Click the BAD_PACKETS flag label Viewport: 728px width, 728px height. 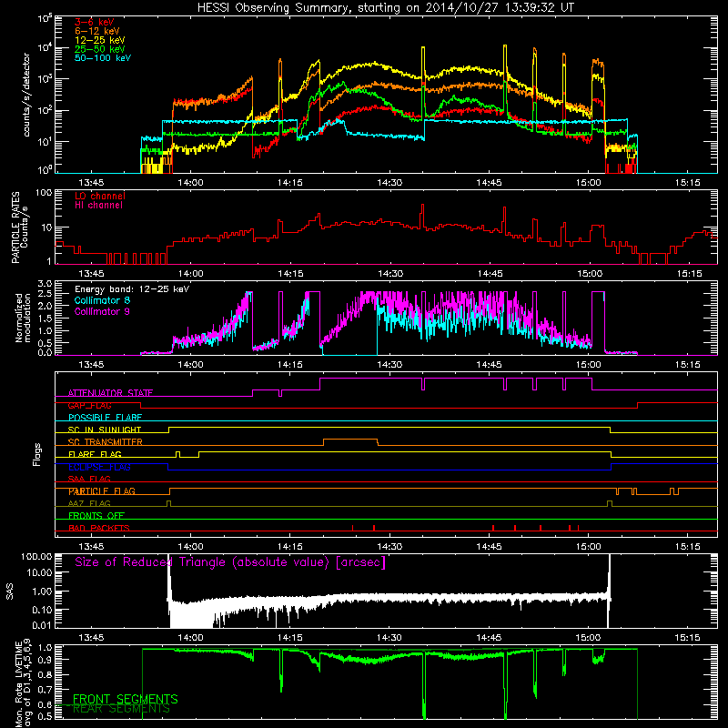pos(99,528)
